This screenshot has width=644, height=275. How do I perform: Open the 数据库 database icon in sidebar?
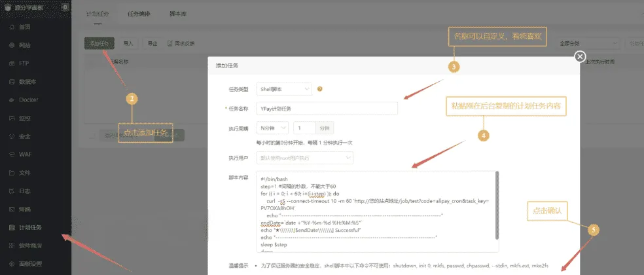tap(12, 82)
